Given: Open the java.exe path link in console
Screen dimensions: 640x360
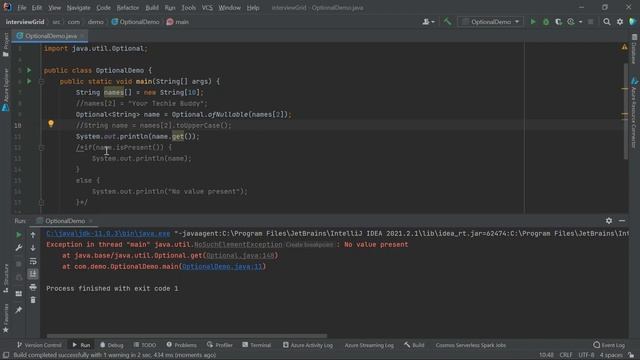Looking at the screenshot, I should pyautogui.click(x=108, y=233).
